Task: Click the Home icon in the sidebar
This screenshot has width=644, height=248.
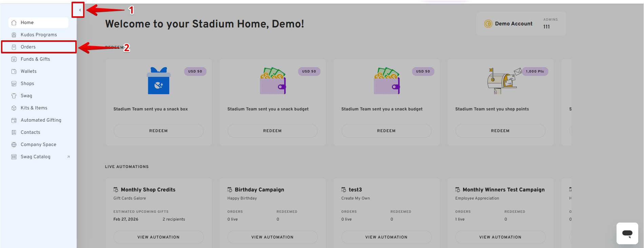Action: [x=14, y=23]
